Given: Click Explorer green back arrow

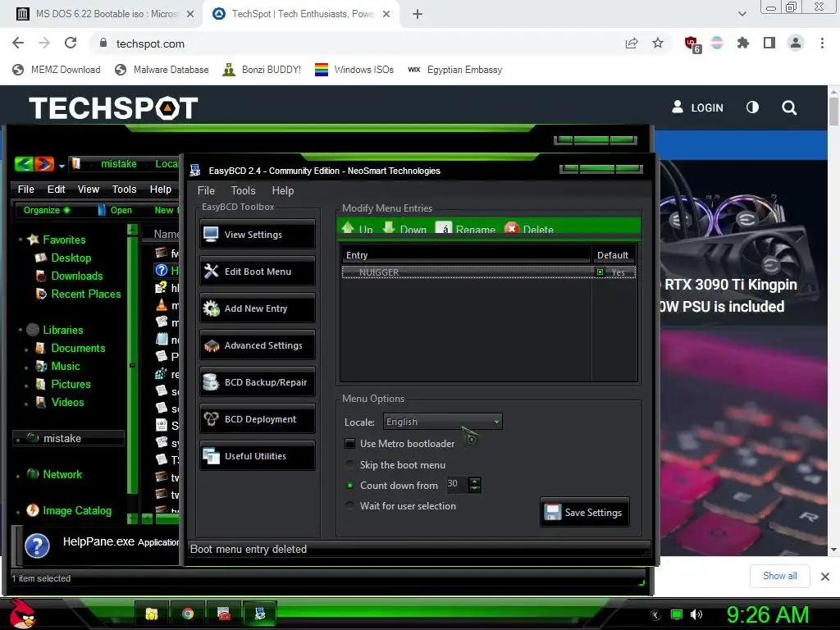Looking at the screenshot, I should tap(24, 164).
